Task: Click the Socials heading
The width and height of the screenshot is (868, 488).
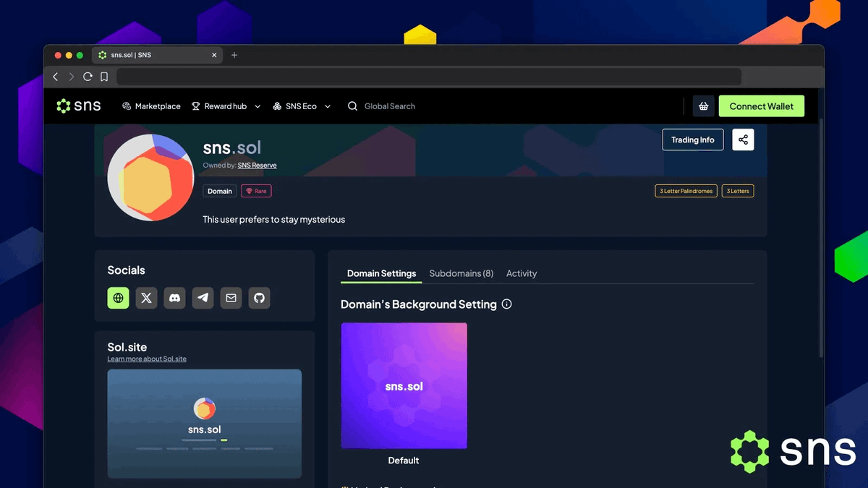Action: (127, 270)
